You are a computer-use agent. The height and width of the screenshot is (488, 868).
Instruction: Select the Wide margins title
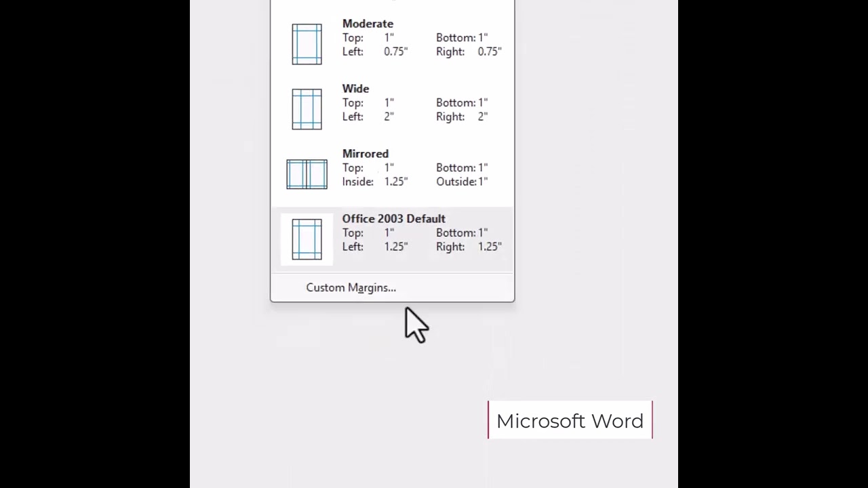click(355, 89)
